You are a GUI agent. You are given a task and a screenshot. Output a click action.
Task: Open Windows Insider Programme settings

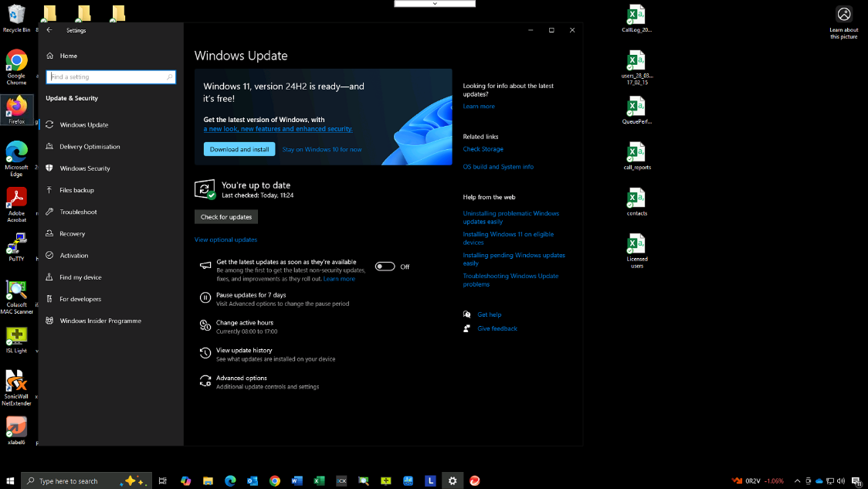coord(100,321)
